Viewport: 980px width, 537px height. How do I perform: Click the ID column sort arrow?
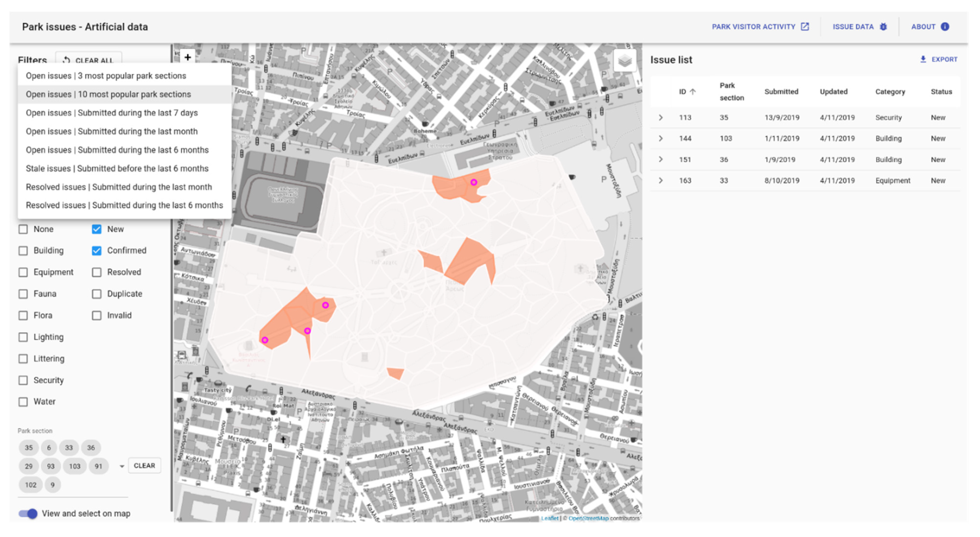[x=693, y=92]
